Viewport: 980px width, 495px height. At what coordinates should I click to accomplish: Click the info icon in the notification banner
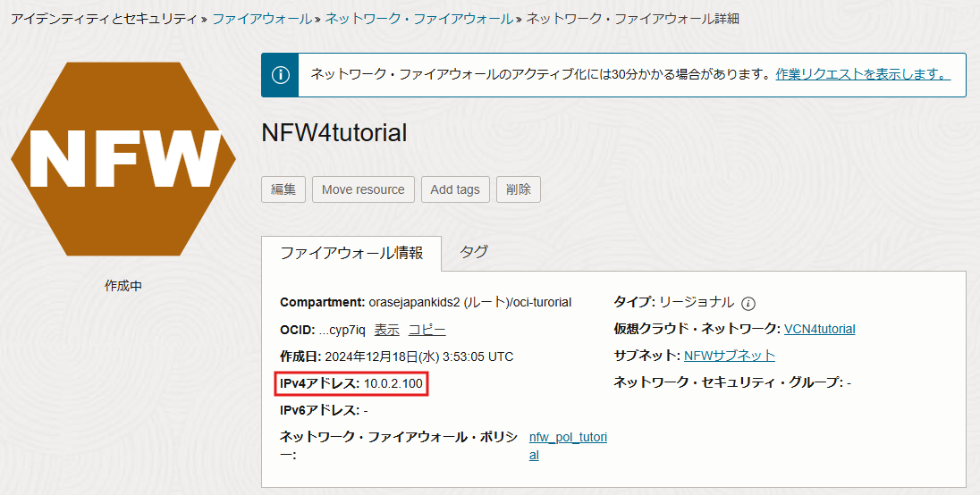click(280, 74)
